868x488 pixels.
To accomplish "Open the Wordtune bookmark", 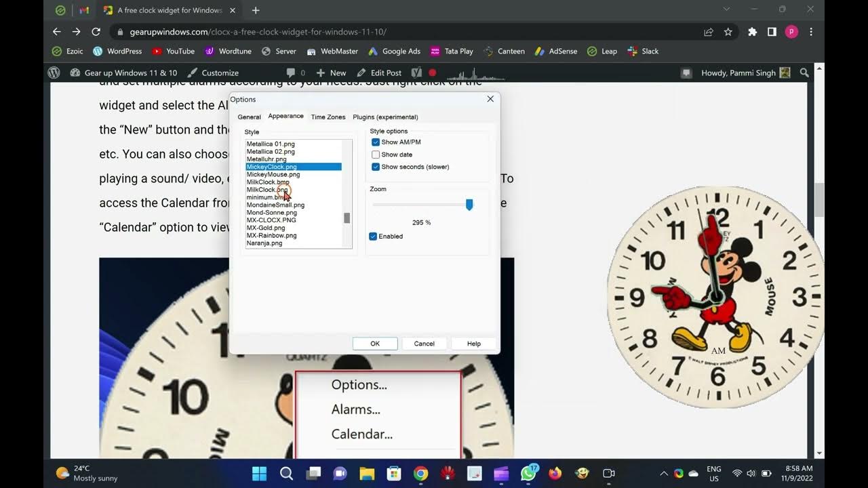I will pos(229,51).
